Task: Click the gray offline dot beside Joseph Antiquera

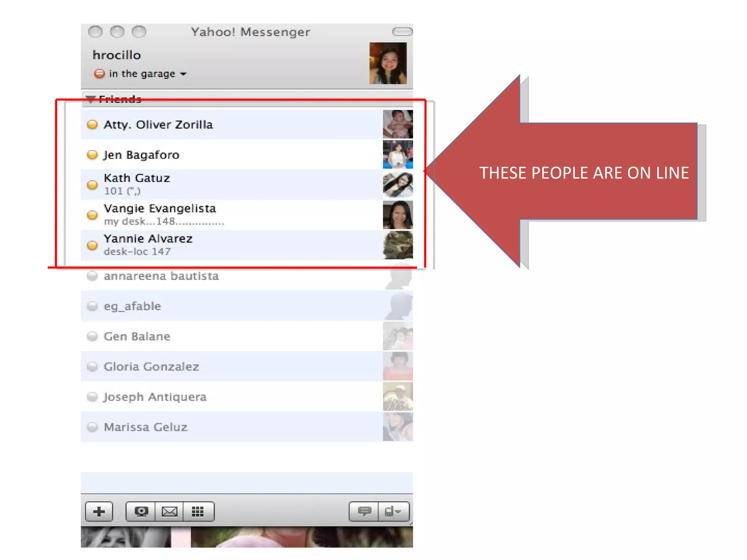Action: tap(92, 397)
